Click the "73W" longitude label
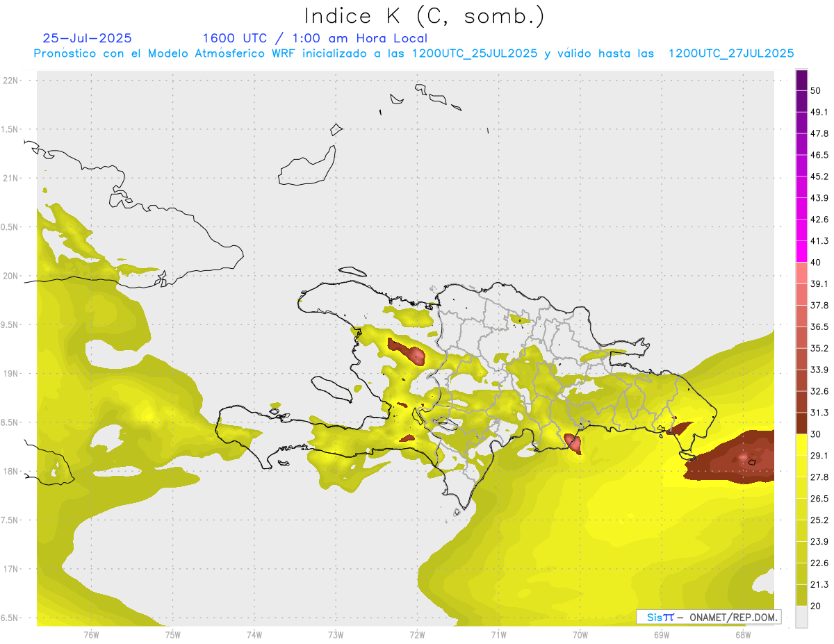 tap(336, 634)
